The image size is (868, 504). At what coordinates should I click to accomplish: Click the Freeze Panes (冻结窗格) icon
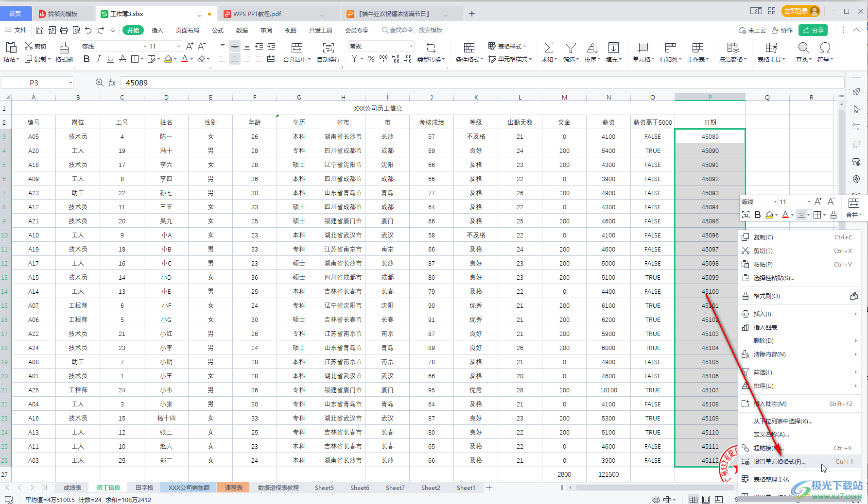tap(733, 48)
